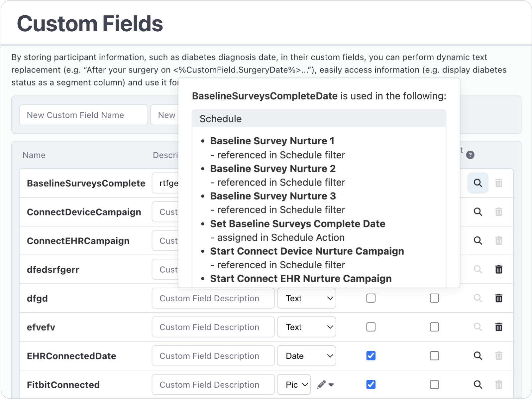
Task: Click the search icon for dfedsrfgerr
Action: (x=478, y=269)
